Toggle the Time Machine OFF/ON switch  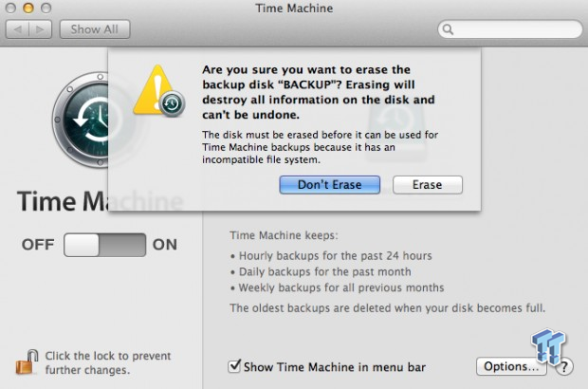tap(104, 245)
